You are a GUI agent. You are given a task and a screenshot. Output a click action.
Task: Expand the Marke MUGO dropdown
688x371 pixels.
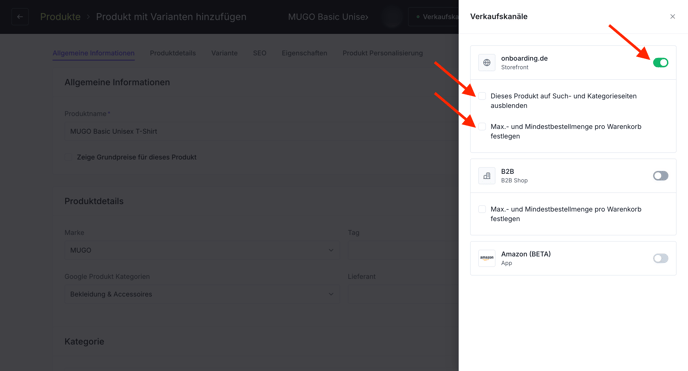(x=201, y=250)
